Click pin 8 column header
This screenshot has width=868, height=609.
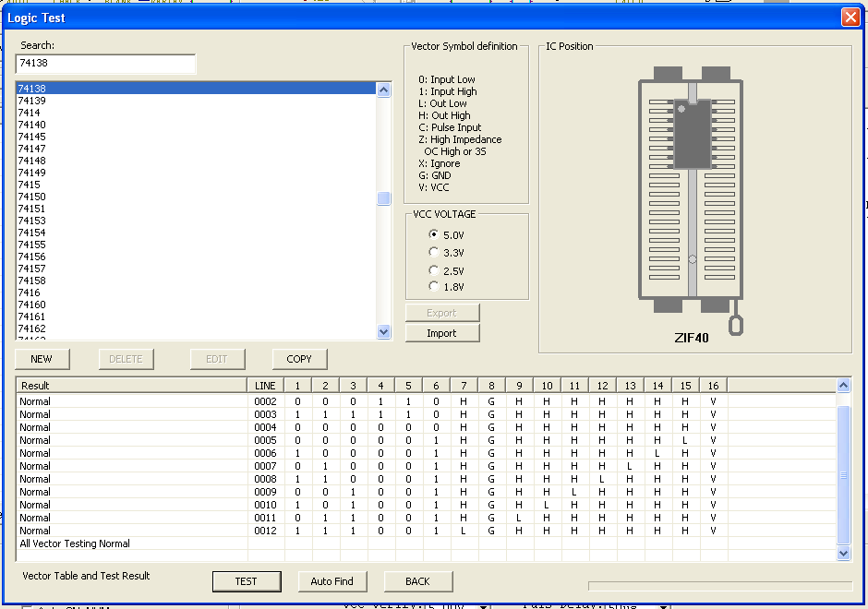point(491,386)
